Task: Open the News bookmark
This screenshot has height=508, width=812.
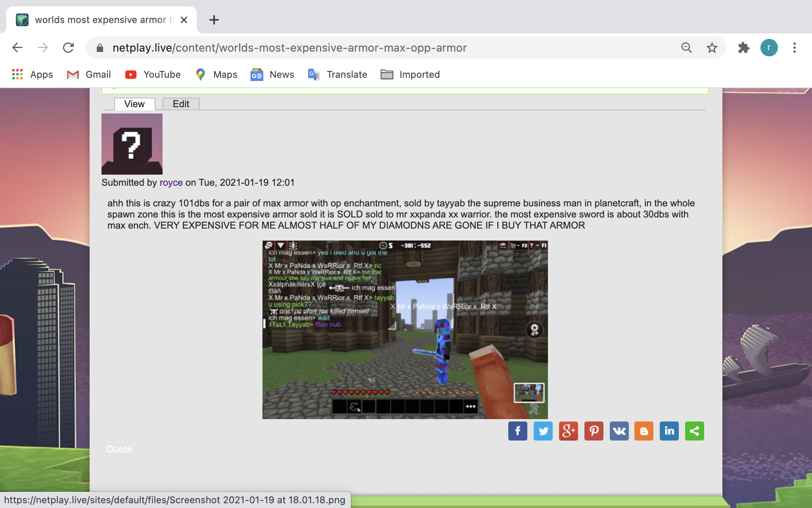Action: pyautogui.click(x=273, y=75)
